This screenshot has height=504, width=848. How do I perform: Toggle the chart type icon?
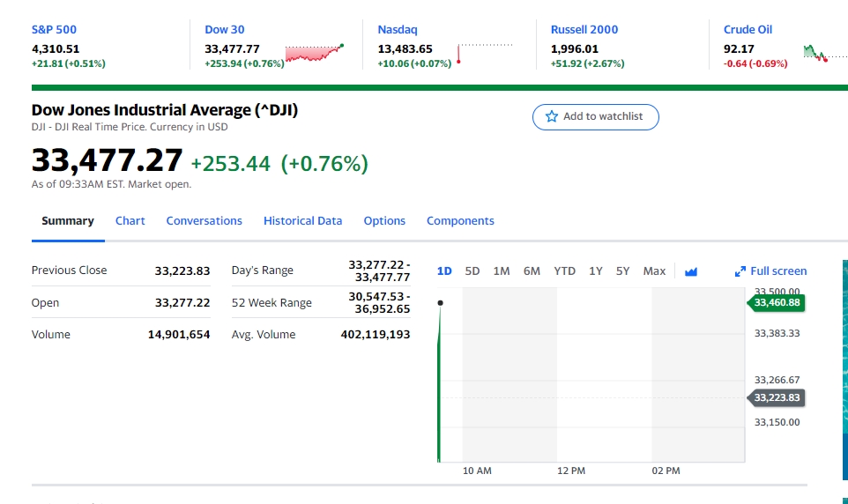[x=690, y=271]
